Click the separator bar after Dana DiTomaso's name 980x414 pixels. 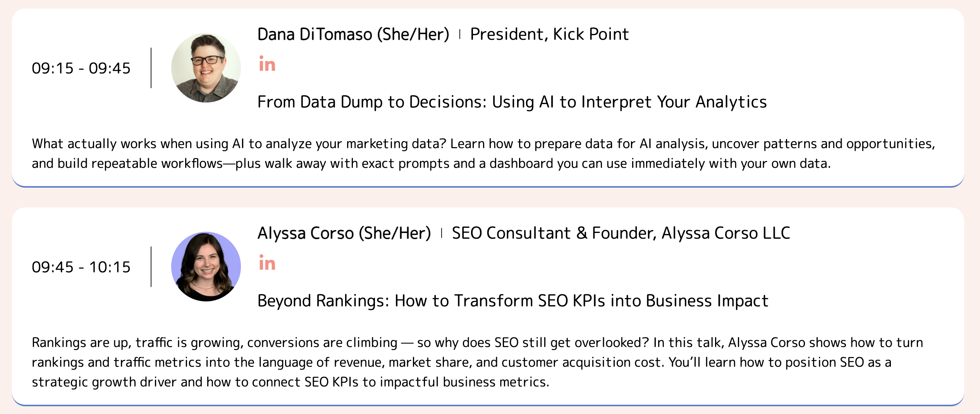(x=459, y=34)
